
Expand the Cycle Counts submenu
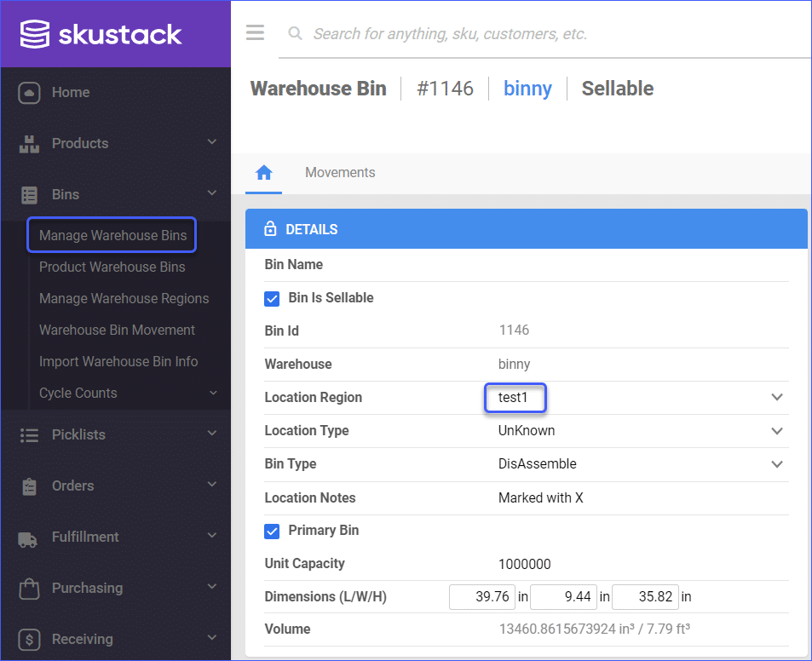point(212,394)
